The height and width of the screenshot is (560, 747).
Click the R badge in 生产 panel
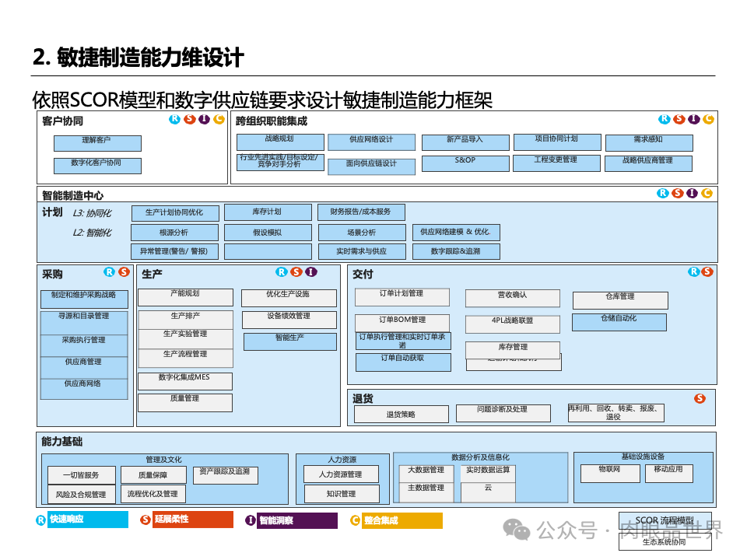pyautogui.click(x=282, y=272)
